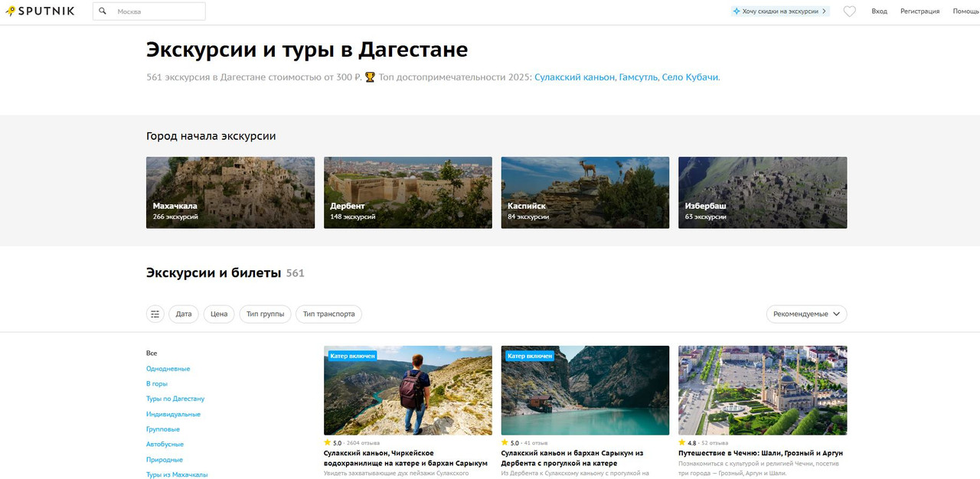Click the 52 отзыва review count
The image size is (980, 479).
pos(715,443)
